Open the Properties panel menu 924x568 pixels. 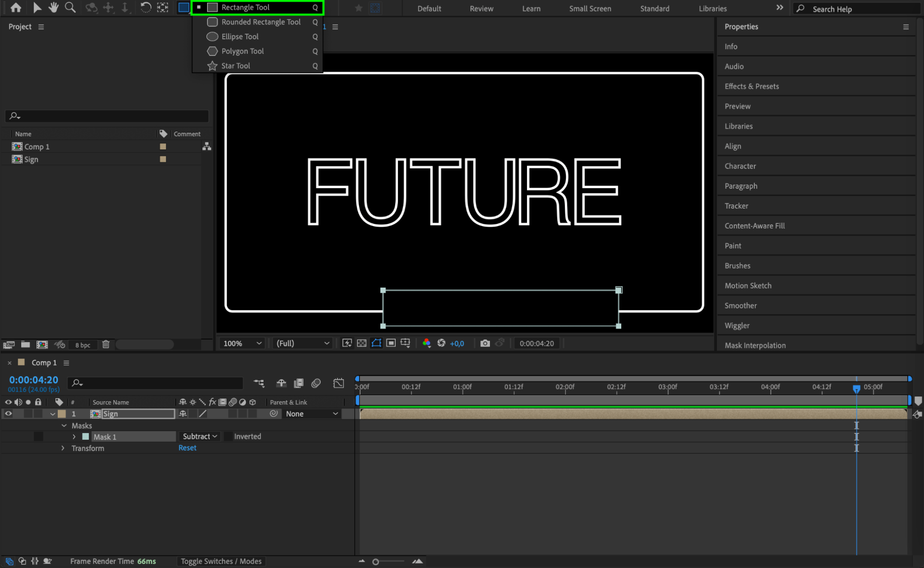click(906, 27)
